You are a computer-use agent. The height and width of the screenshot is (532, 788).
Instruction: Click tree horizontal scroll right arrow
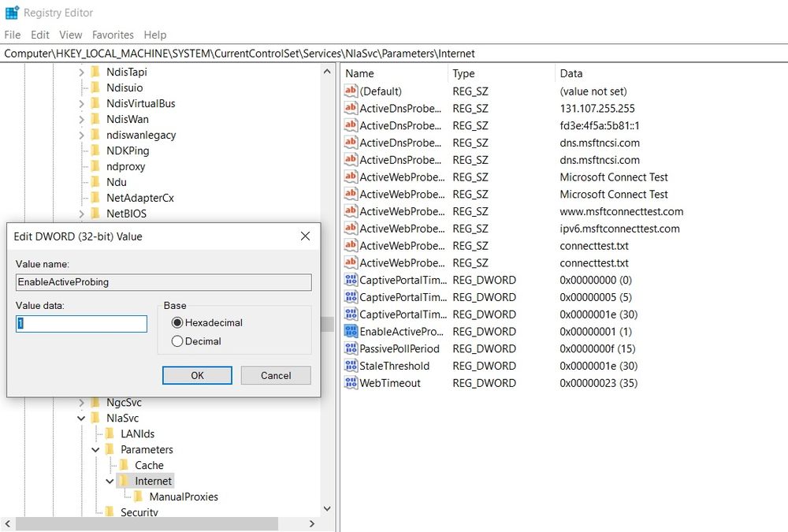pyautogui.click(x=312, y=523)
